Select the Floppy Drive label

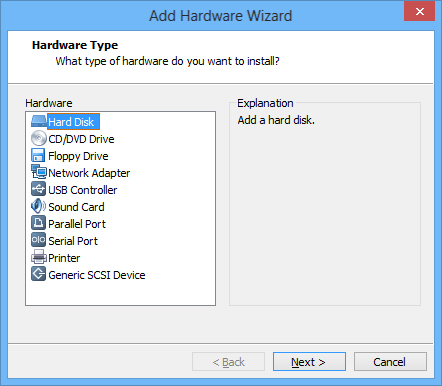click(78, 156)
